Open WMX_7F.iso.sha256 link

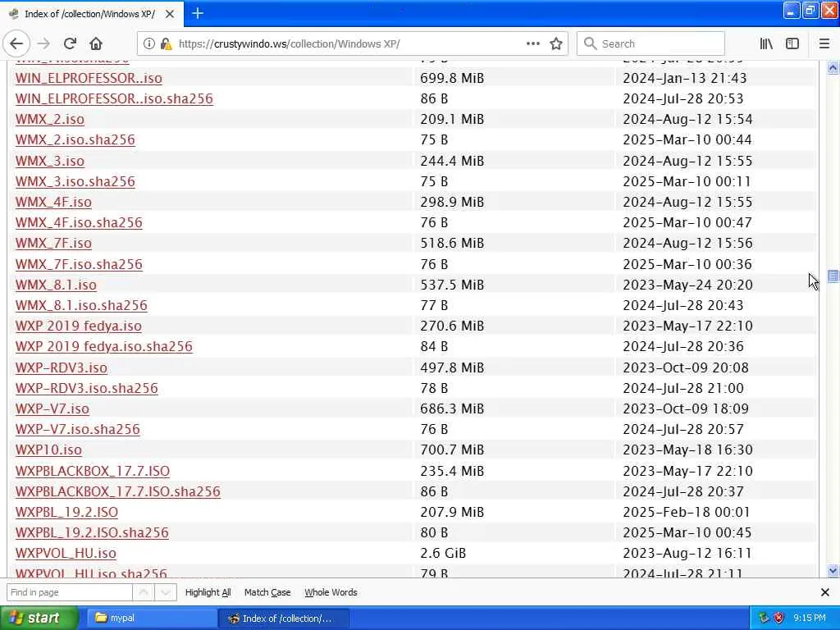click(x=79, y=264)
